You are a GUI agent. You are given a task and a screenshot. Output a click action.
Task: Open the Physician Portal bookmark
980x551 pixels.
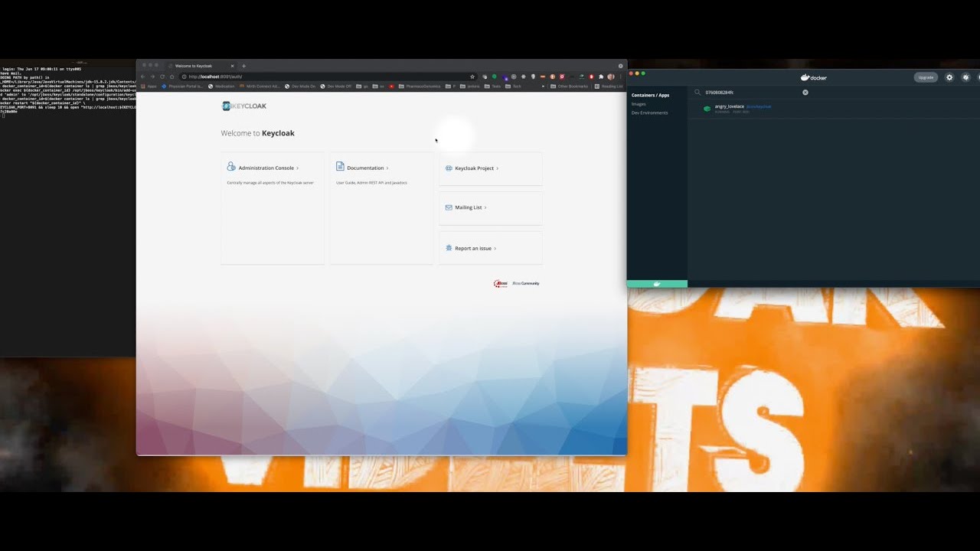click(x=182, y=86)
